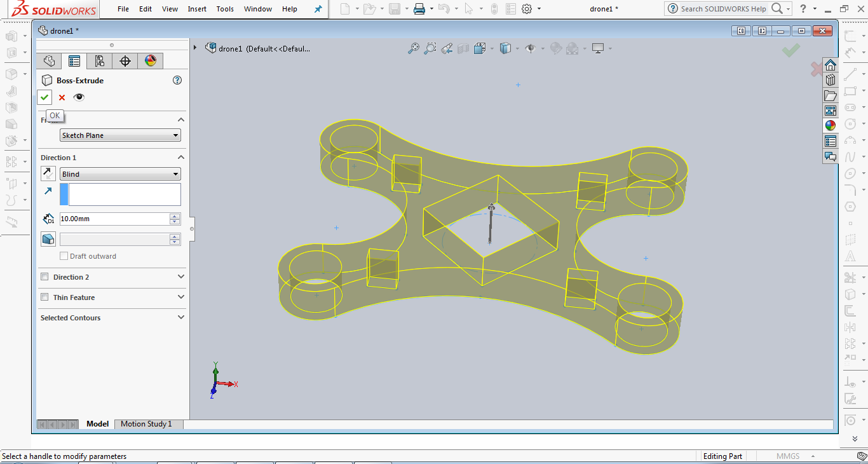
Task: Open the Insert menu
Action: 197,9
